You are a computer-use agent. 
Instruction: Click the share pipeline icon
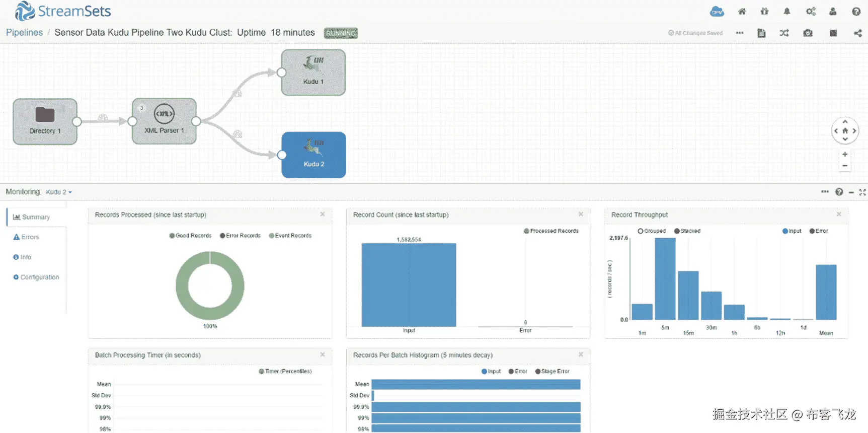pos(857,33)
